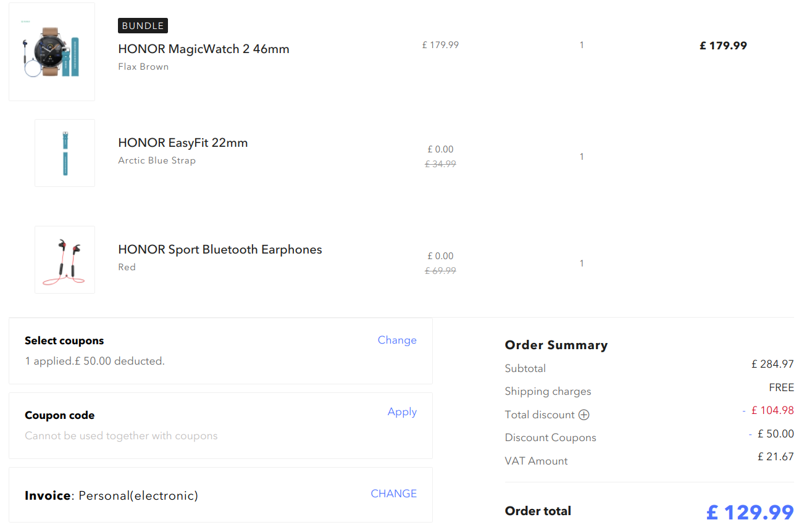Expand the Total discount plus icon
The image size is (812, 525).
tap(584, 415)
